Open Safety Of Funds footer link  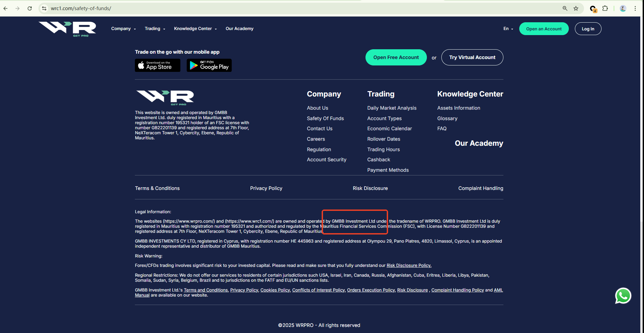[325, 118]
